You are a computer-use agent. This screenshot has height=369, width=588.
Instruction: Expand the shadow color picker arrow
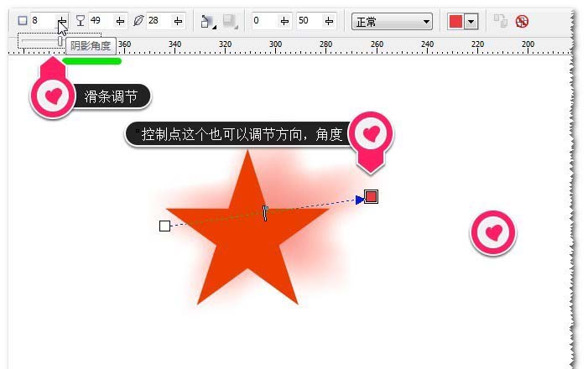coord(471,21)
